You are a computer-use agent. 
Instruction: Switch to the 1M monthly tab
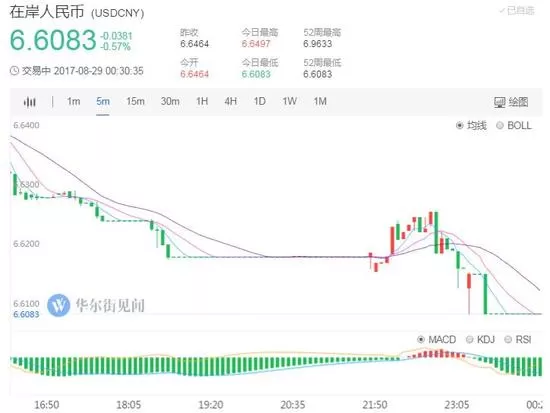(320, 101)
